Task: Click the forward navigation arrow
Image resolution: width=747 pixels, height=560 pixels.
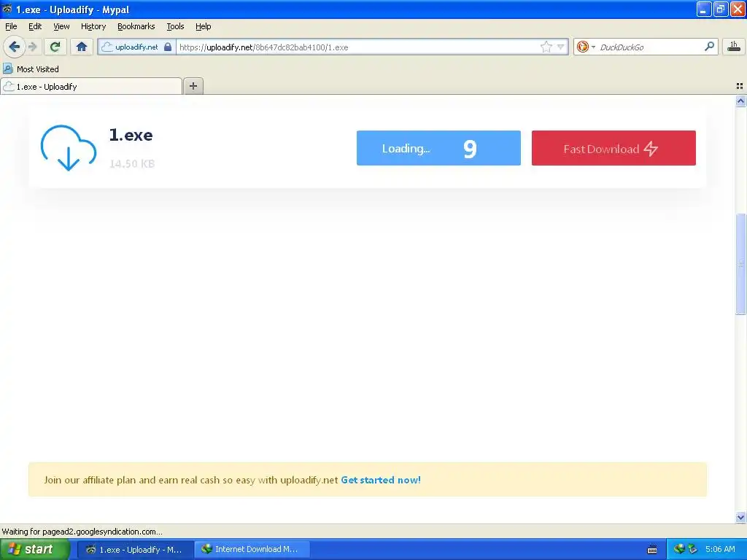Action: pyautogui.click(x=32, y=47)
